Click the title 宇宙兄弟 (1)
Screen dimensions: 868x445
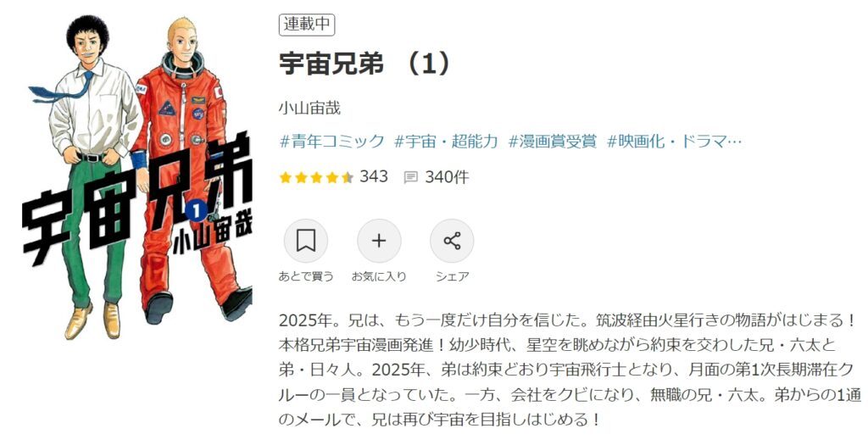365,64
